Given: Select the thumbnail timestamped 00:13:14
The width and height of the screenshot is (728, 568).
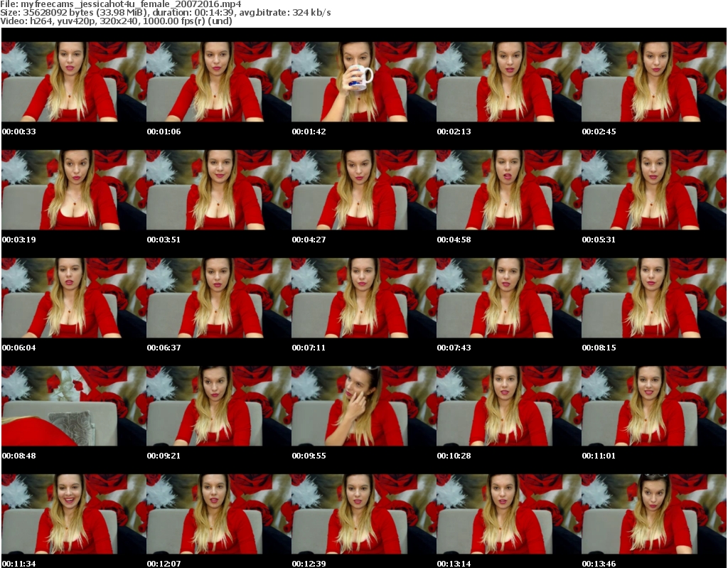Looking at the screenshot, I should point(509,514).
